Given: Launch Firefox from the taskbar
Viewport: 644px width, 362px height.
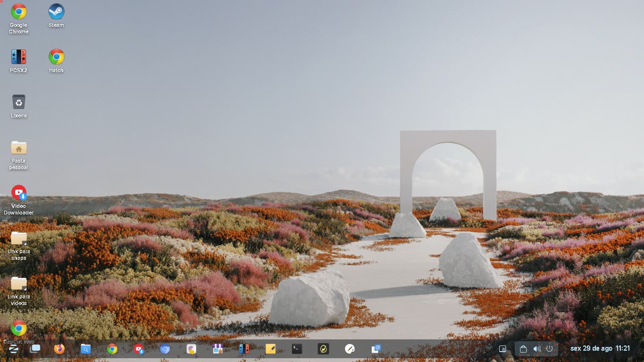Looking at the screenshot, I should click(59, 349).
